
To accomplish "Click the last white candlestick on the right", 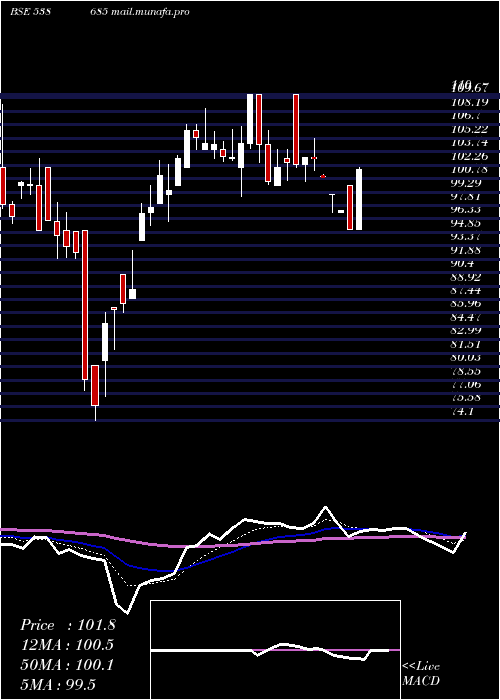I will [x=359, y=199].
